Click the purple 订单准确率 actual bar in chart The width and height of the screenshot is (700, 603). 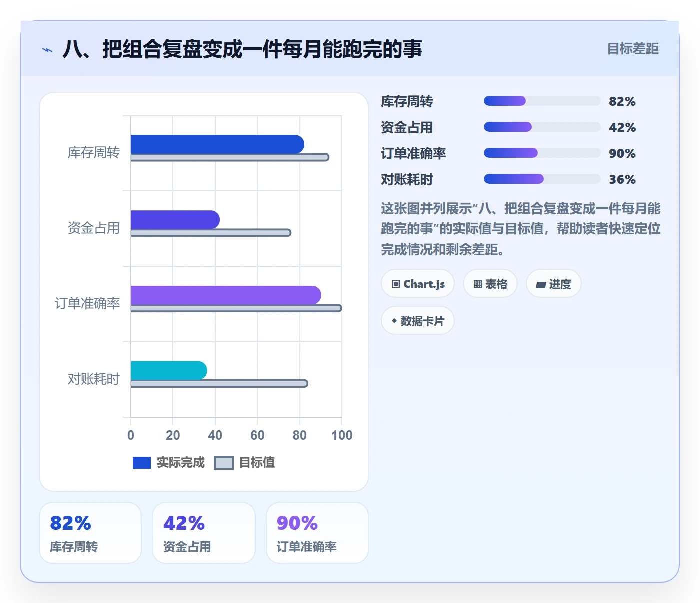pos(226,295)
